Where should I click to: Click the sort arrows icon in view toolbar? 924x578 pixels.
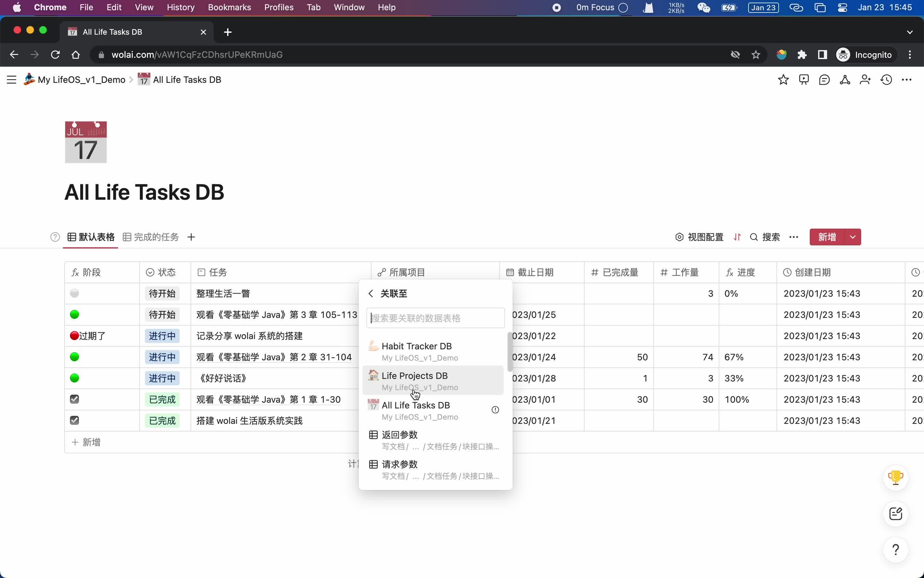(737, 237)
